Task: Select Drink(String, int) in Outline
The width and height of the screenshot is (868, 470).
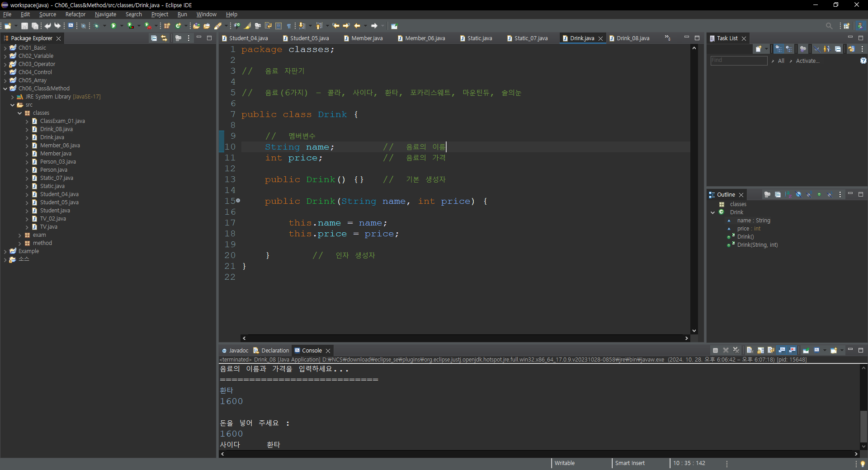Action: 757,245
